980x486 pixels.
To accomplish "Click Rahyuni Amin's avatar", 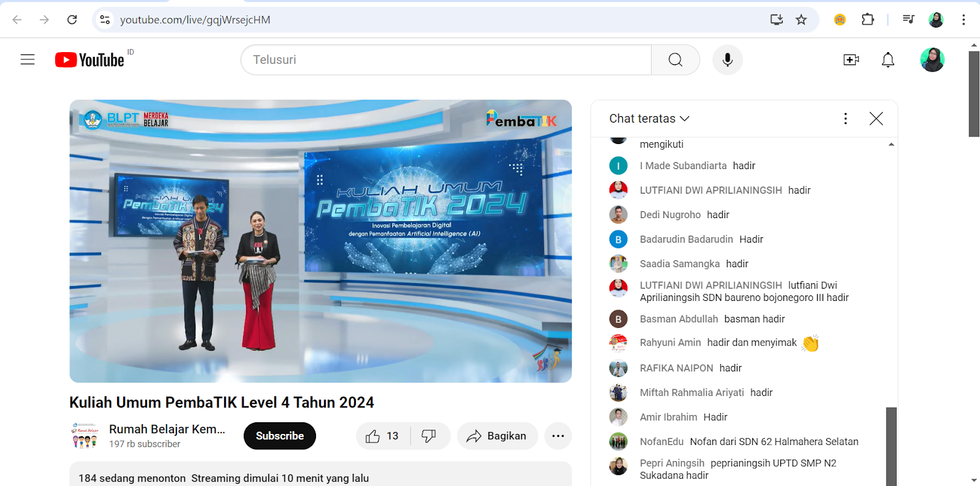I will pyautogui.click(x=619, y=343).
